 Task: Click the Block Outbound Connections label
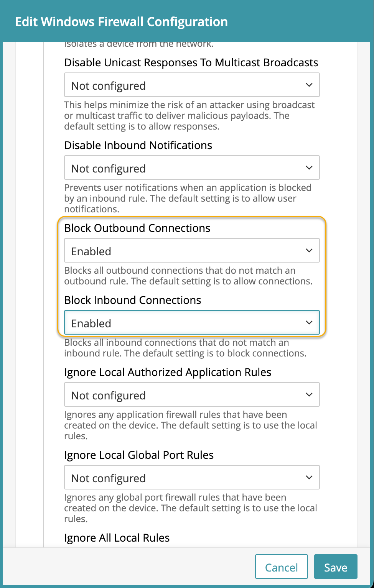pyautogui.click(x=137, y=228)
